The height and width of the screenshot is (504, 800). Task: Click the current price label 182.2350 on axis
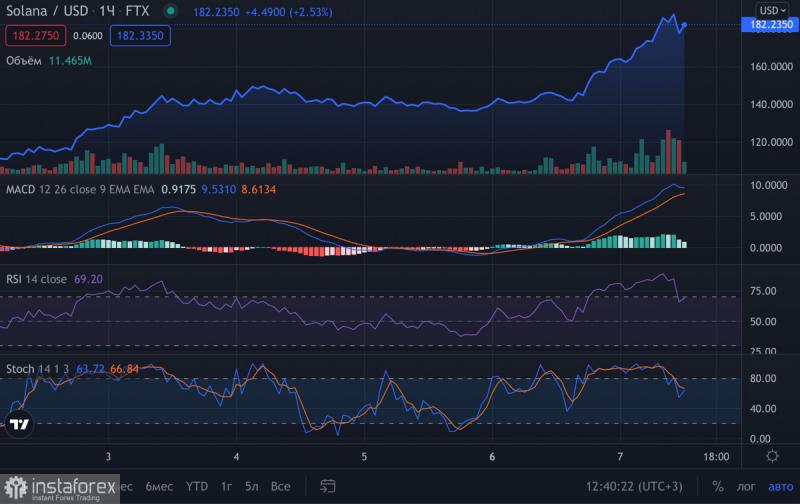[771, 24]
